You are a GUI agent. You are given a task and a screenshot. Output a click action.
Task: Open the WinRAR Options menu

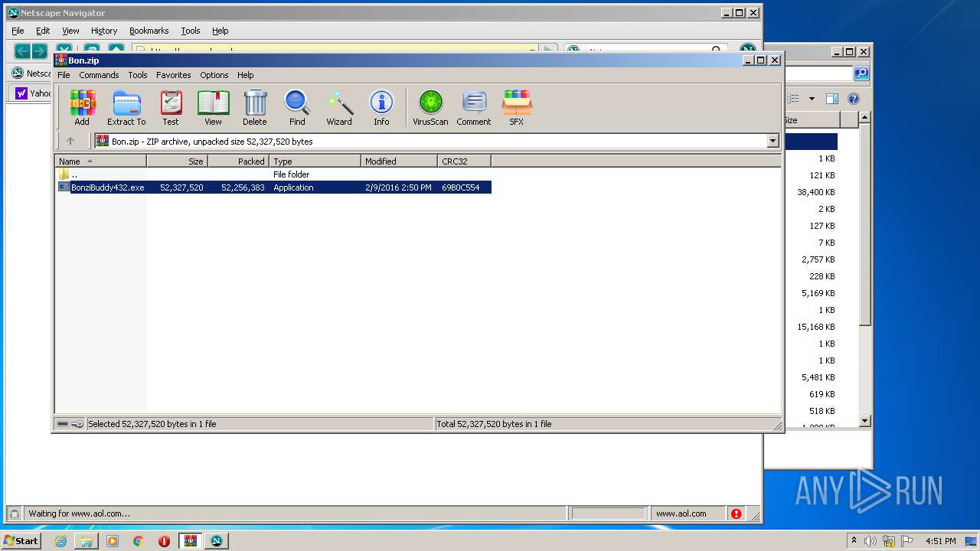tap(214, 75)
